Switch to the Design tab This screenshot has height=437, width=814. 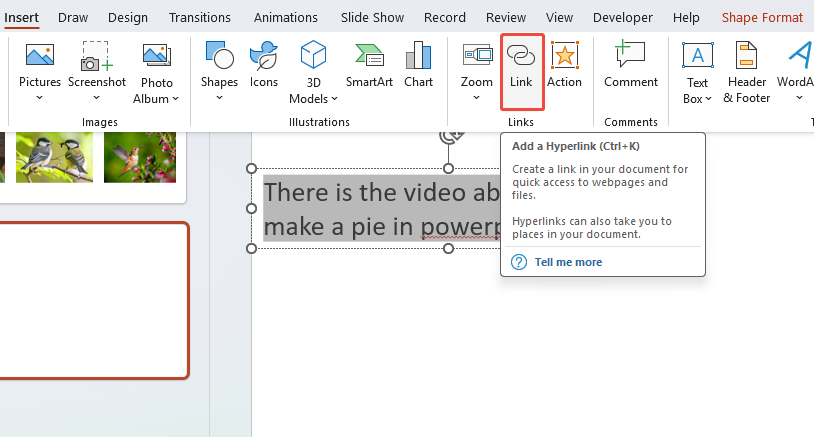(x=128, y=18)
